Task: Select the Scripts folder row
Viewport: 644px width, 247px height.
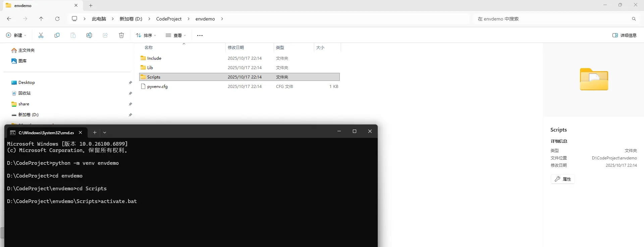Action: [239, 77]
